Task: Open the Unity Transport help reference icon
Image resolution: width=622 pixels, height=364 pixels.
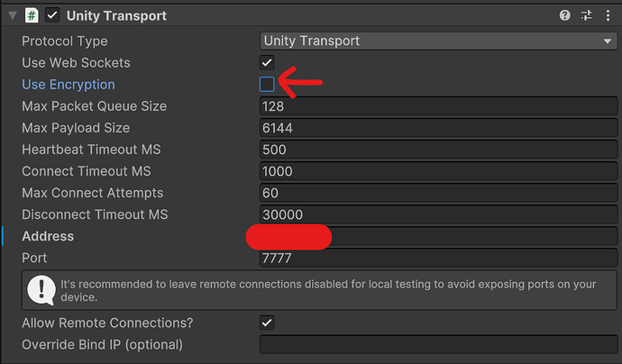Action: pos(564,15)
